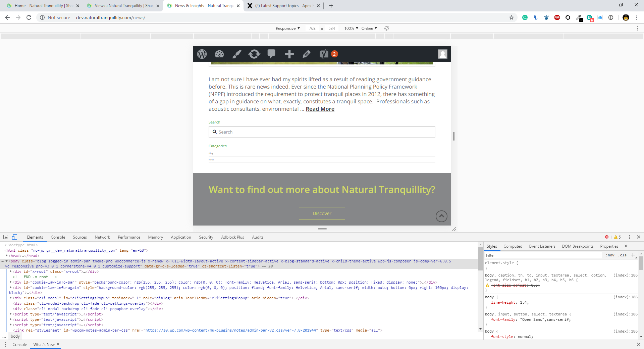Screen dimensions: 644x349
Task: Open the Yoast SEO icon with badge
Action: tap(328, 54)
